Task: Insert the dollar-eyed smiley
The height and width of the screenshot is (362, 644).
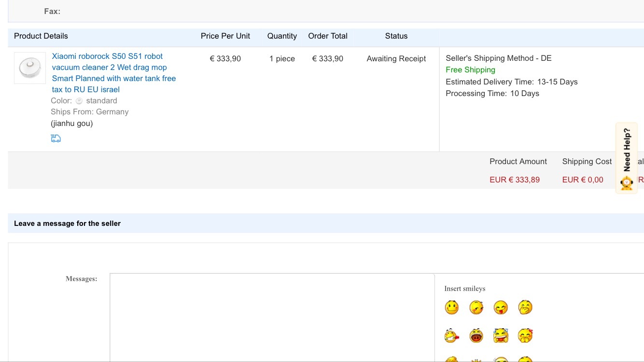Action: click(452, 307)
